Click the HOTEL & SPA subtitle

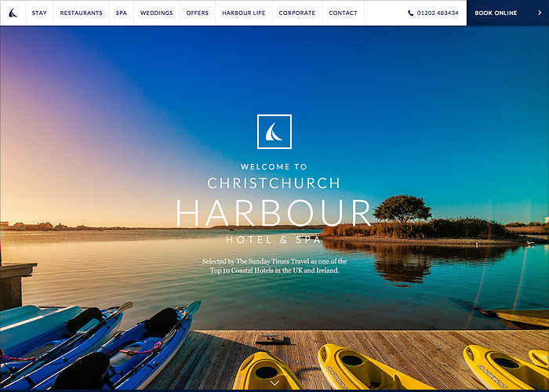274,240
